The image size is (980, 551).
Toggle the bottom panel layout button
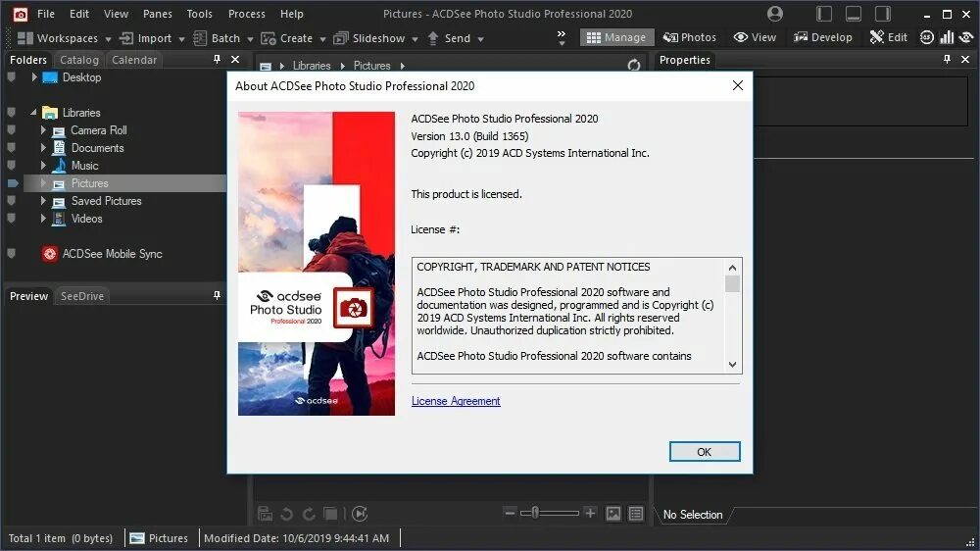[x=854, y=14]
